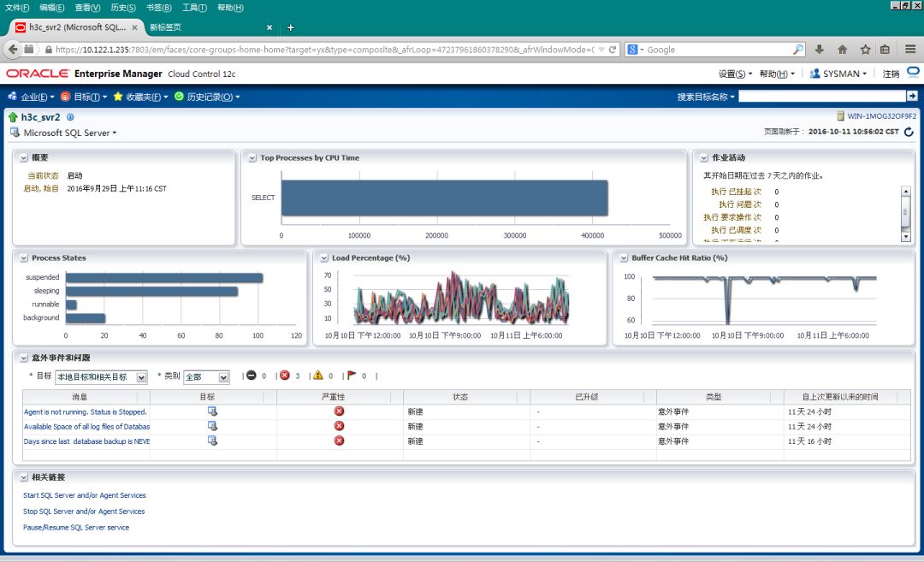Open the 类别 category dropdown

[x=206, y=377]
